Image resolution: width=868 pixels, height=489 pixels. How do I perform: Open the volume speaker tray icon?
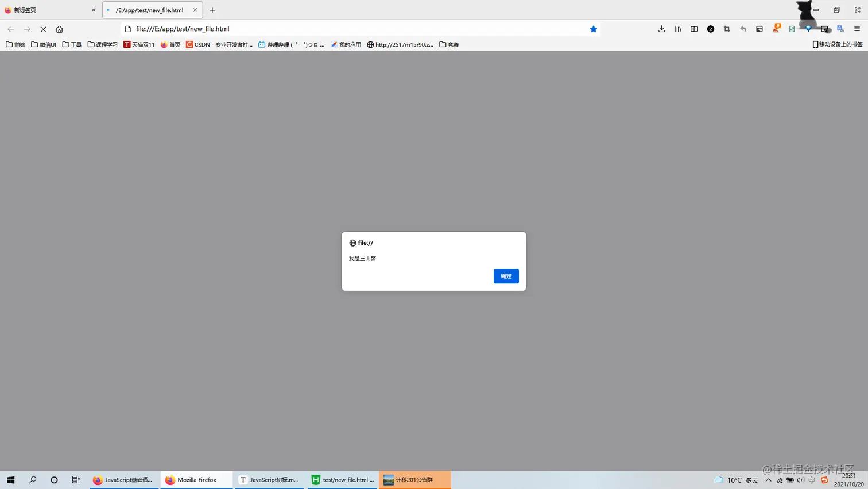[800, 480]
